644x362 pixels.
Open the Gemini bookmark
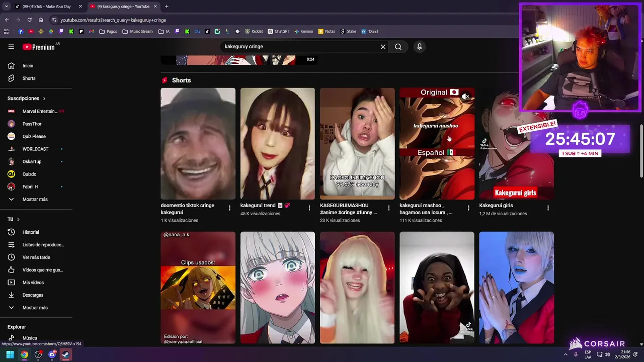[304, 31]
